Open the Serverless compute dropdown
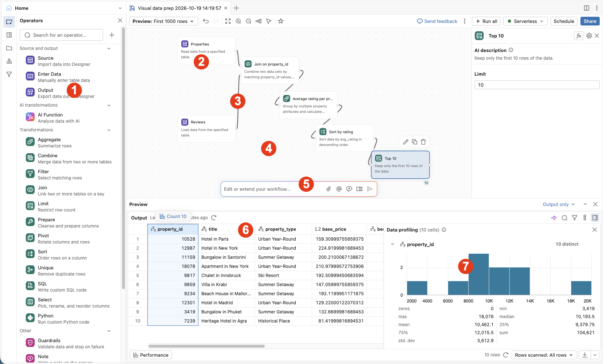This screenshot has width=603, height=364. tap(525, 21)
